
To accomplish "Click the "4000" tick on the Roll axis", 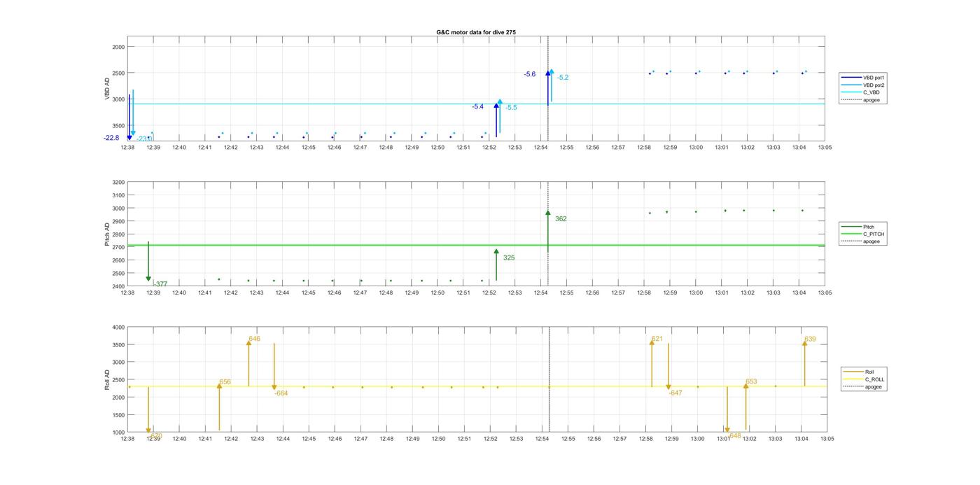I will pyautogui.click(x=118, y=328).
